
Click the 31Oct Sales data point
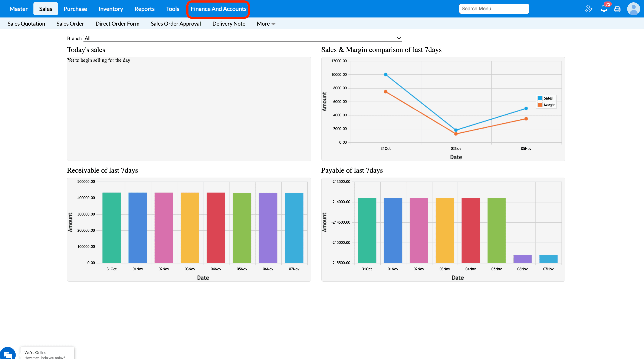[385, 75]
